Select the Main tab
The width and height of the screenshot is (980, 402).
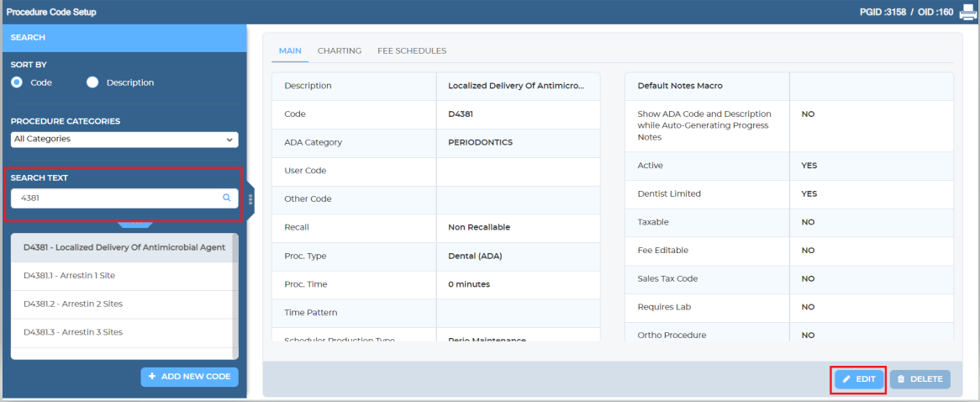[290, 50]
